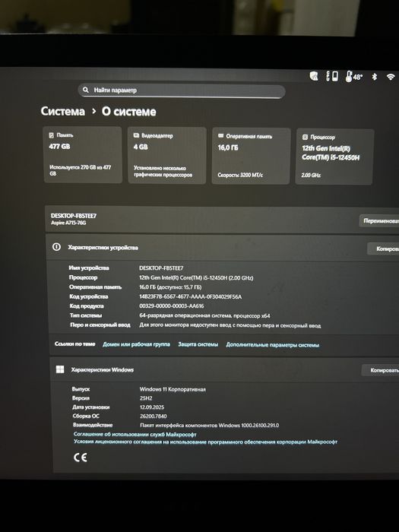
Task: Click the Aspire A715-76G model text
Action: 68,223
